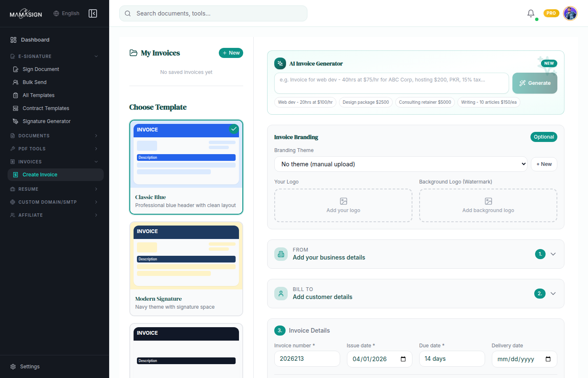Screen dimensions: 588x378
Task: Expand the RESUME section
Action: (96, 189)
